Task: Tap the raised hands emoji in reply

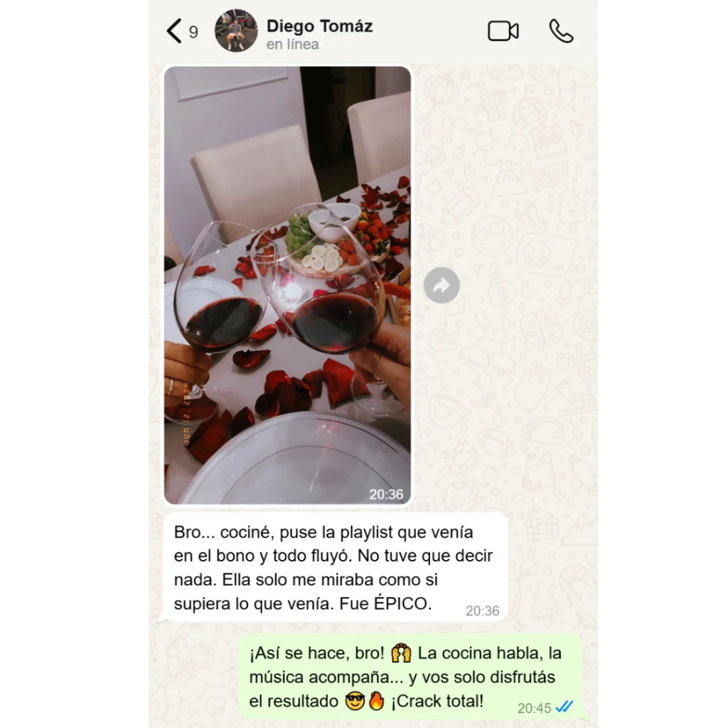Action: pos(401,653)
